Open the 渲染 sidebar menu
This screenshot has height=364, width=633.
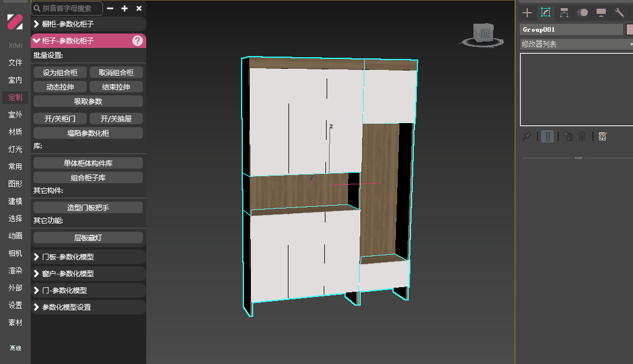tap(15, 270)
